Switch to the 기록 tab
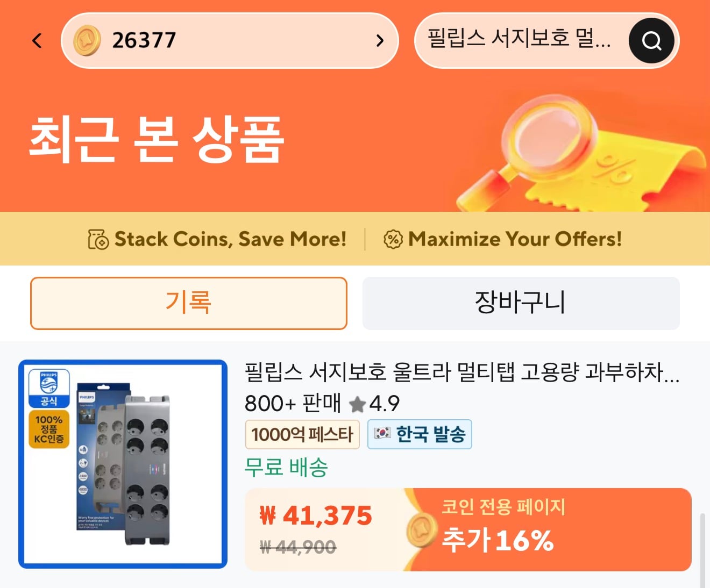Viewport: 710px width, 588px height. pos(188,303)
